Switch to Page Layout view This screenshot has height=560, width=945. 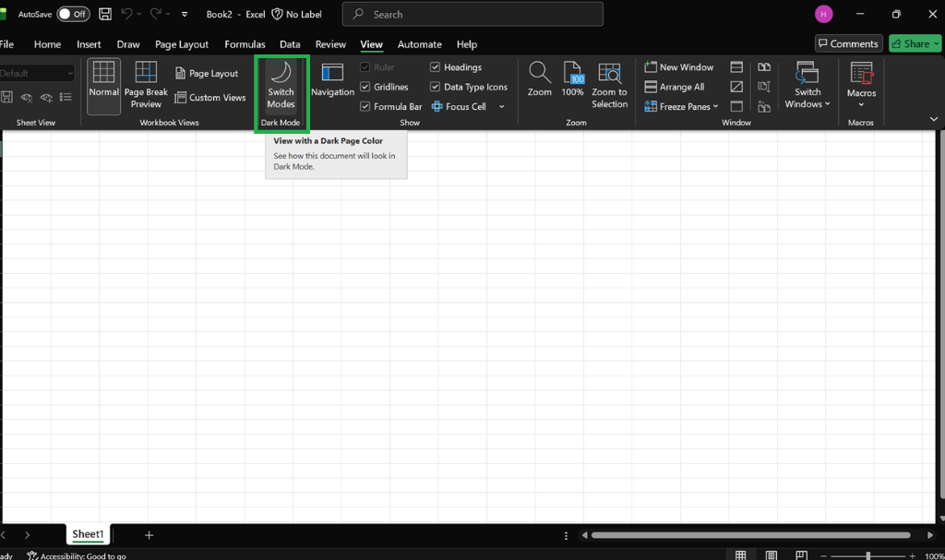point(207,74)
